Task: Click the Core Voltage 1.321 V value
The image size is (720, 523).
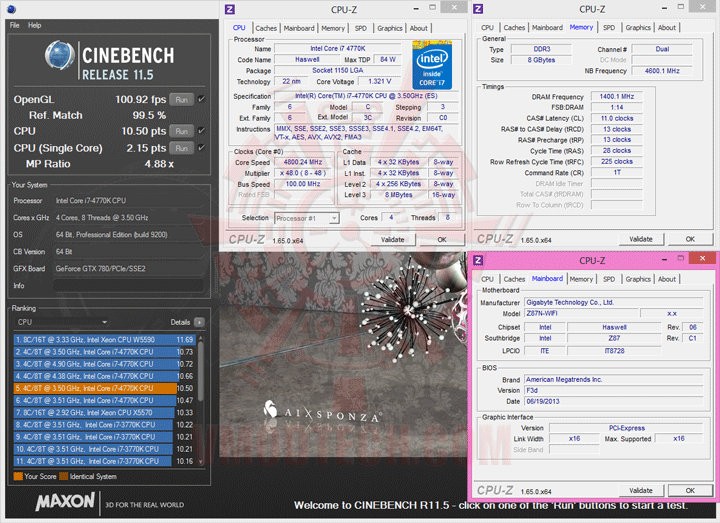Action: [380, 81]
